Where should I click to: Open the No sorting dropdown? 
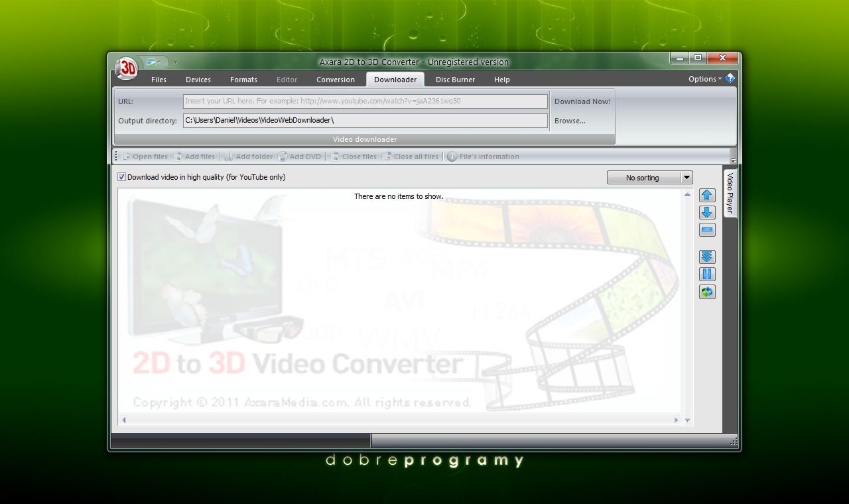(x=649, y=178)
